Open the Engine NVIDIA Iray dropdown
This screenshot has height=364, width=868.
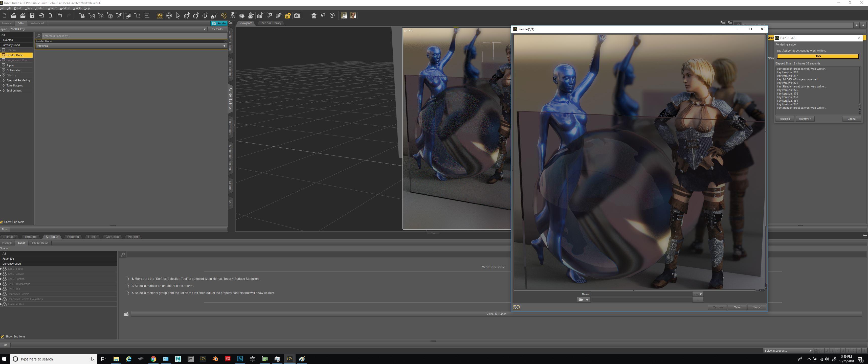tap(108, 29)
